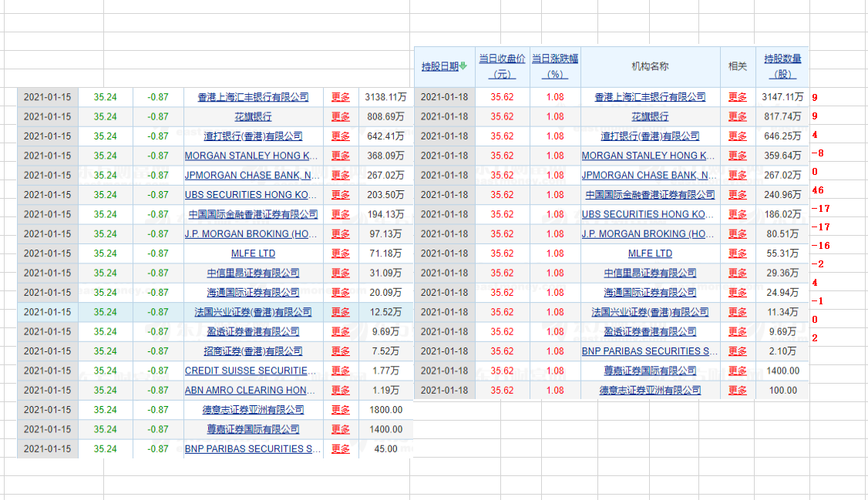Select the 55.31万 holdings cell
Image resolution: width=868 pixels, height=500 pixels.
click(x=782, y=253)
